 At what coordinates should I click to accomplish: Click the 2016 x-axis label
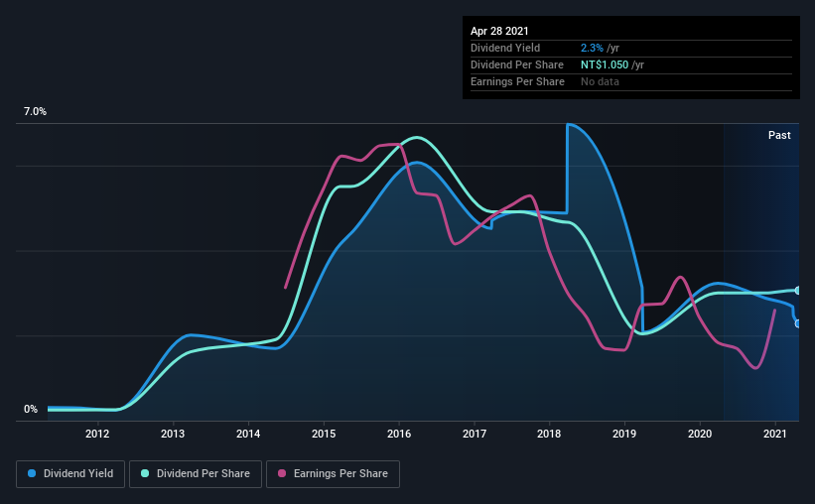399,434
